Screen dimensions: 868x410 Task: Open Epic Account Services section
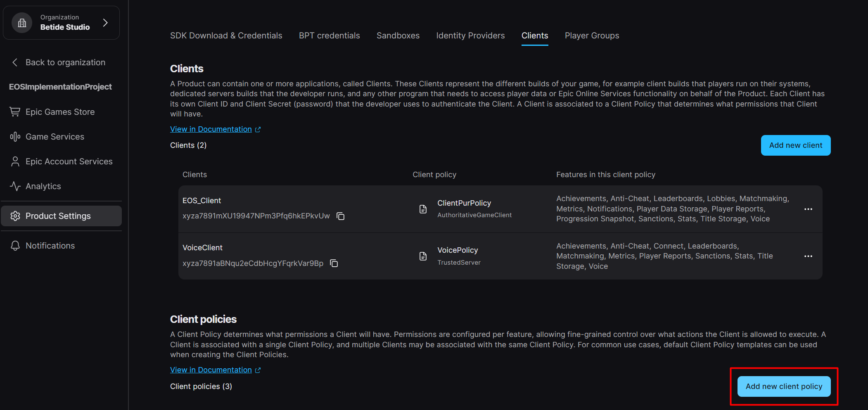point(69,161)
